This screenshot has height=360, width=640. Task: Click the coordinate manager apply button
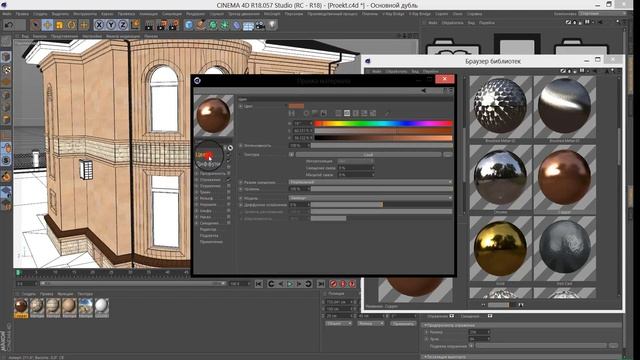coord(403,324)
